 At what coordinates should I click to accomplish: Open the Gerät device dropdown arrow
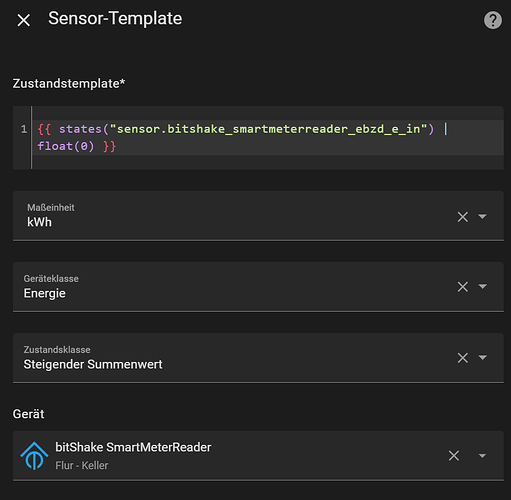(x=482, y=455)
